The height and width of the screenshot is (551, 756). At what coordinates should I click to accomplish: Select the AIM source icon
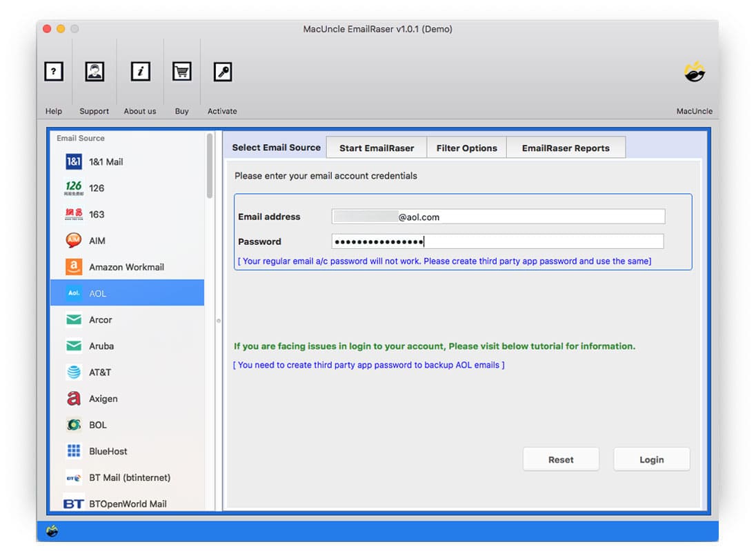click(x=74, y=240)
